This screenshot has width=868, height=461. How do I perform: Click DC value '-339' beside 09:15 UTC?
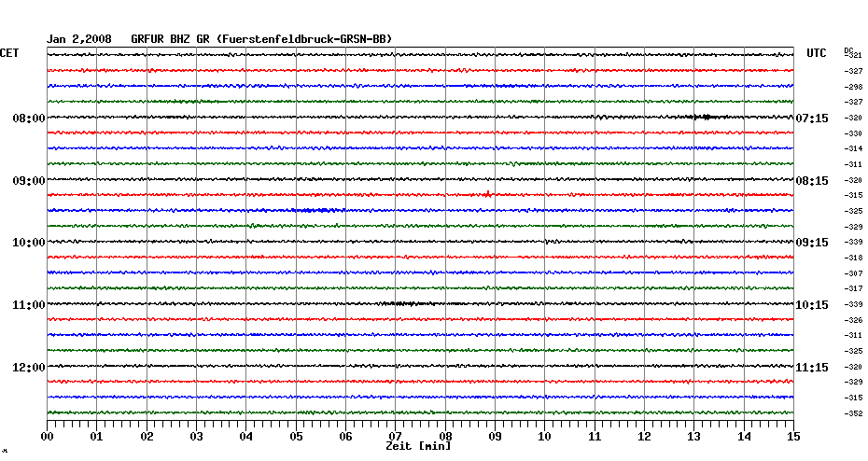click(853, 243)
